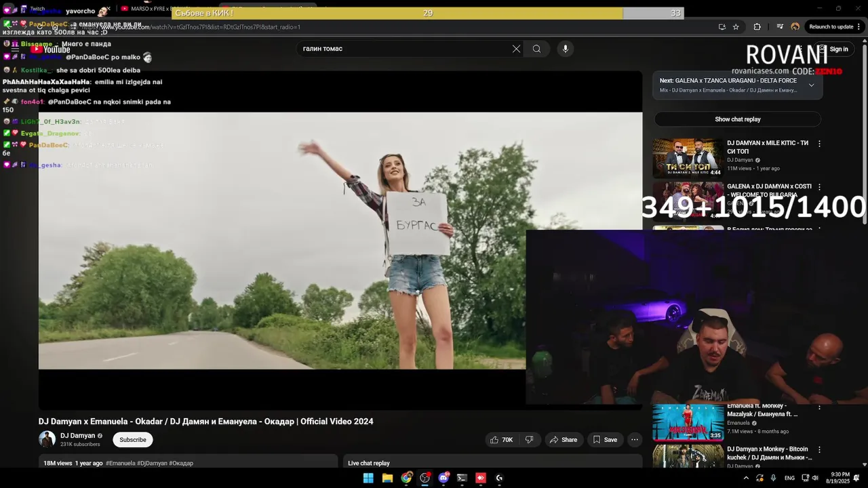The image size is (868, 488).
Task: Click the Live chat replay heading
Action: pos(369,464)
